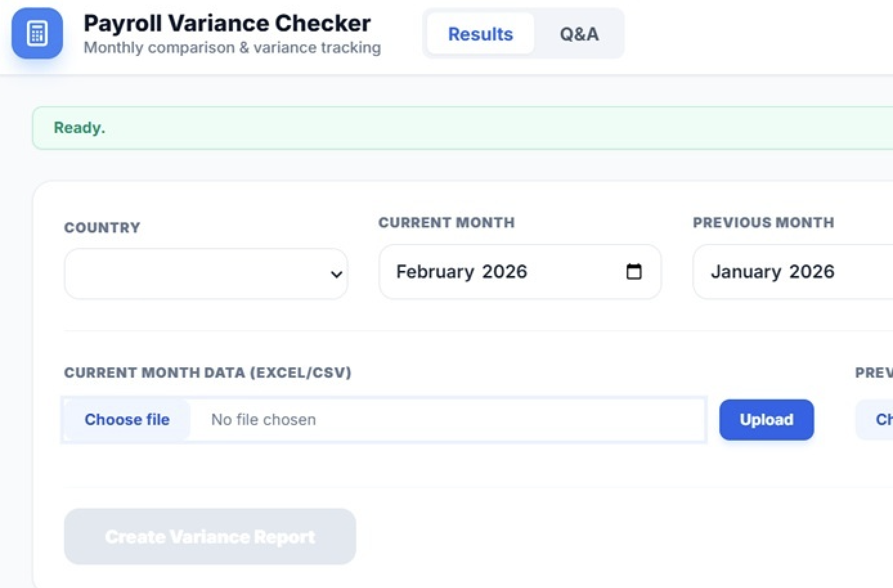Open the Q&A tab
This screenshot has width=893, height=588.
tap(579, 34)
